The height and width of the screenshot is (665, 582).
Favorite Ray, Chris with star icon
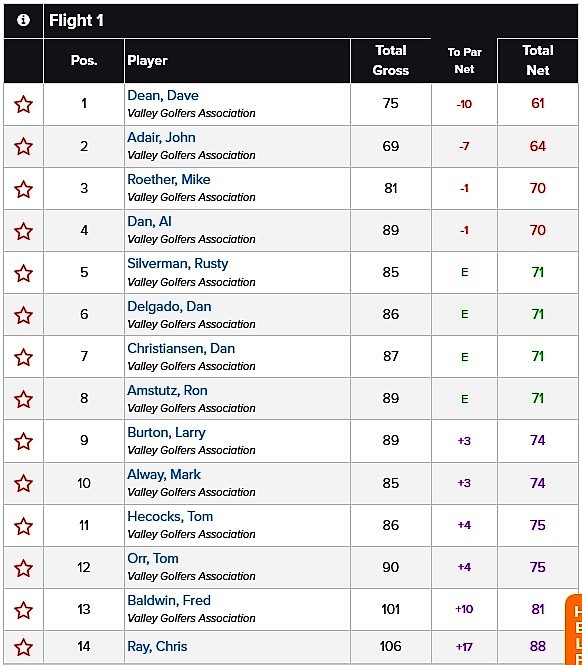pos(23,647)
